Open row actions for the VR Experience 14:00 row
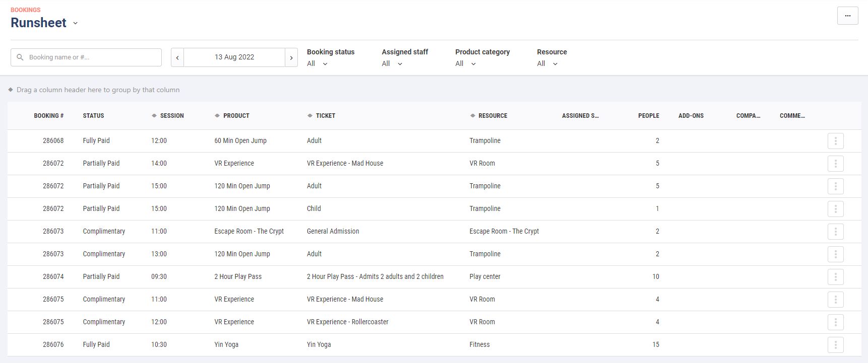The width and height of the screenshot is (868, 363). click(x=835, y=164)
